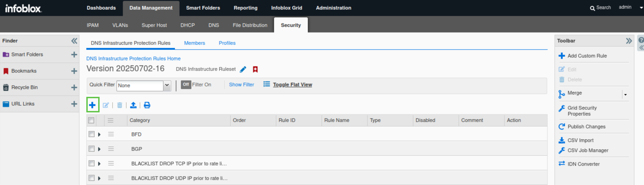Open the Administration menu
The width and height of the screenshot is (644, 185).
[x=333, y=8]
